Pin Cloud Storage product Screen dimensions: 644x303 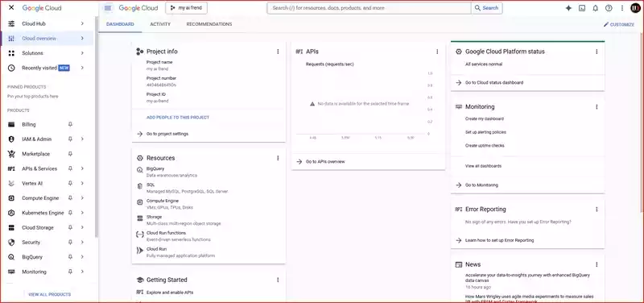(70, 227)
